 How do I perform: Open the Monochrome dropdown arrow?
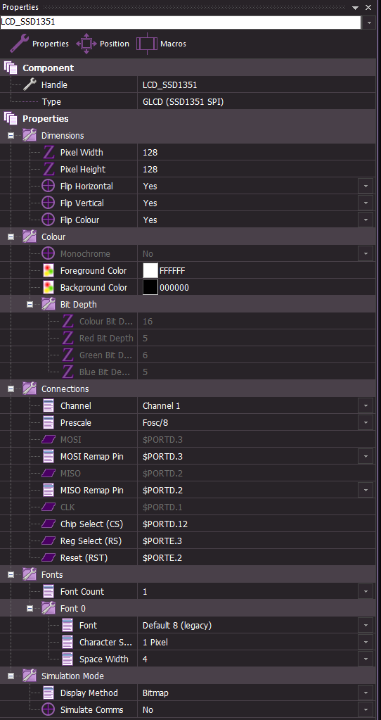[366, 253]
